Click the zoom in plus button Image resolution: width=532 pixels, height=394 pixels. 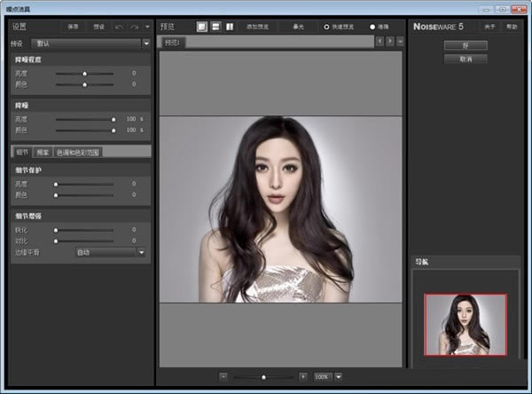[302, 377]
